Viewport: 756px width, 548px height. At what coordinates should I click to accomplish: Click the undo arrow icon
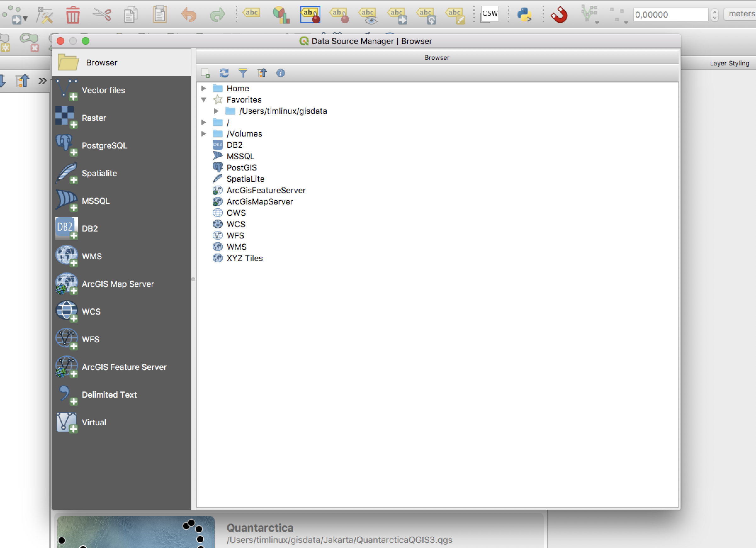point(189,15)
